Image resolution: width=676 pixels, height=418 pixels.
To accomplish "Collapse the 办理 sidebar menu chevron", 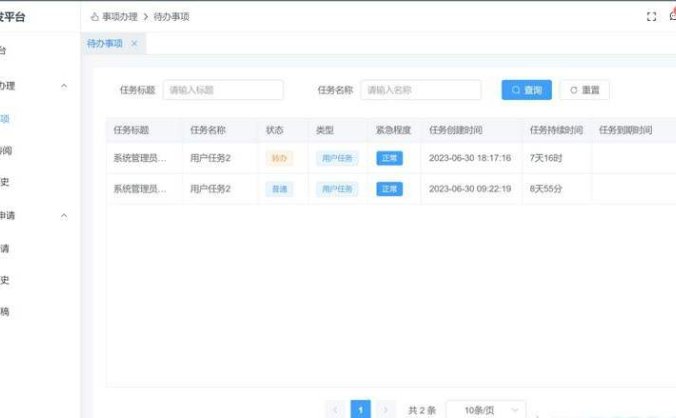I will click(64, 86).
